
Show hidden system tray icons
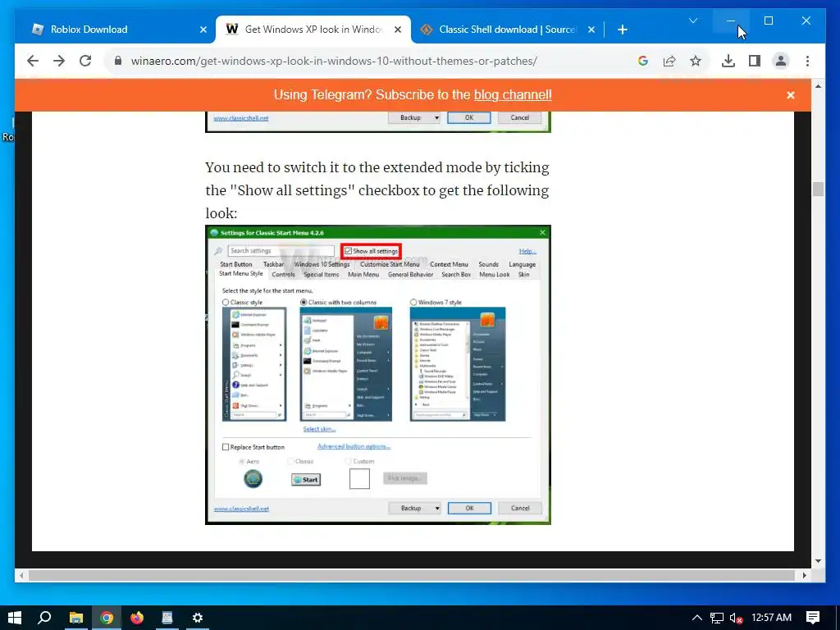pos(697,618)
